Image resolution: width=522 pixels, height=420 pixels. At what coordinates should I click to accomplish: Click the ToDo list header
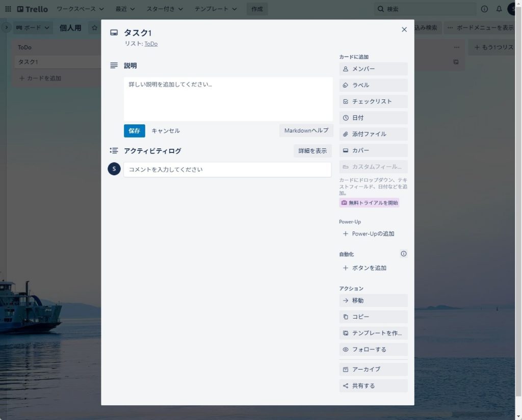[x=24, y=47]
